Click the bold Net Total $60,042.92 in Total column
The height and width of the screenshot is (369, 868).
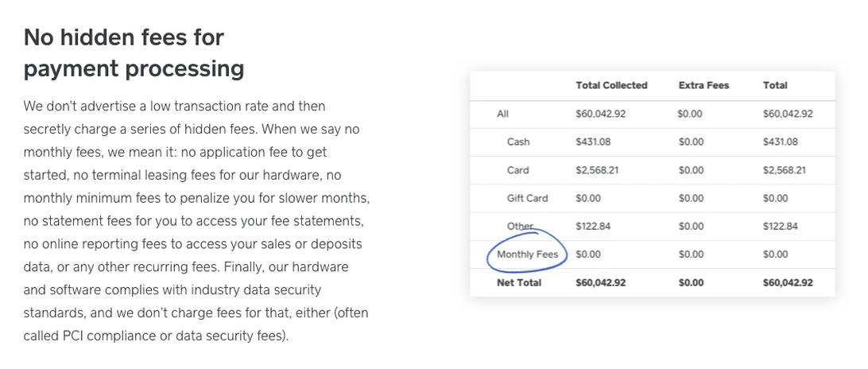(x=788, y=282)
